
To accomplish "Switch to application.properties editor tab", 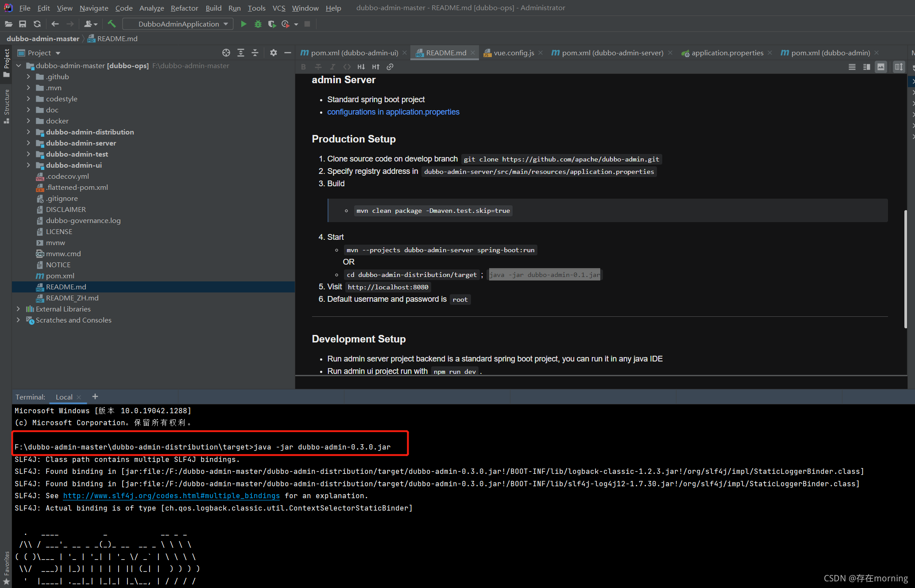I will (727, 53).
